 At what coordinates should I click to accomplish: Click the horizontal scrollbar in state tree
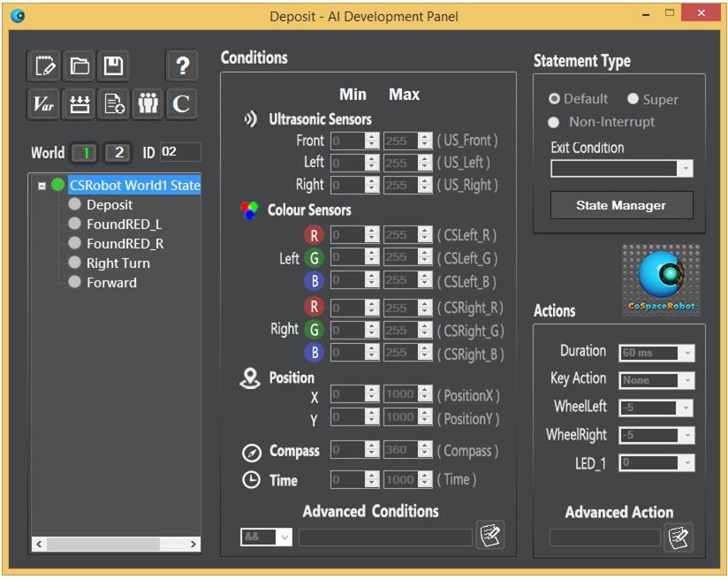coord(115,544)
